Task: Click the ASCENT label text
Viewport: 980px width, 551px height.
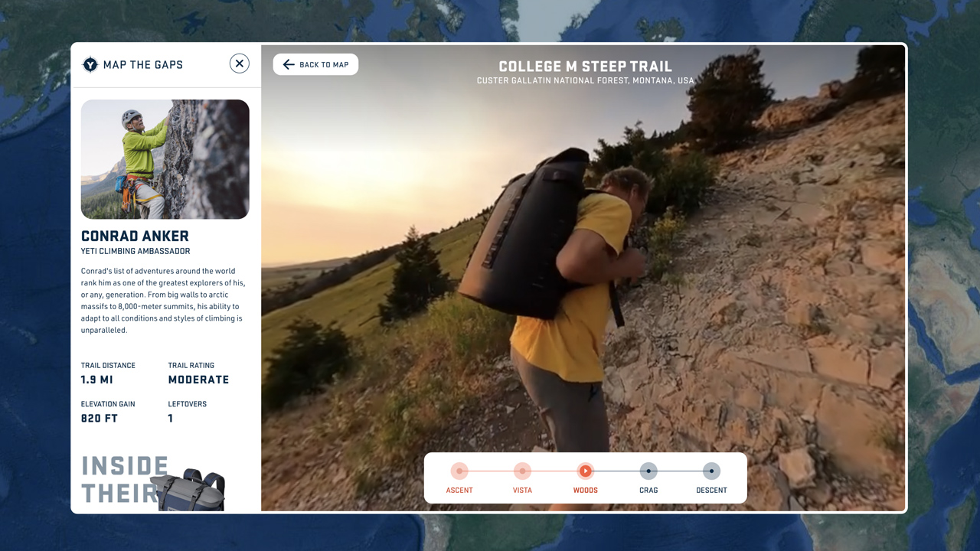Action: [459, 491]
